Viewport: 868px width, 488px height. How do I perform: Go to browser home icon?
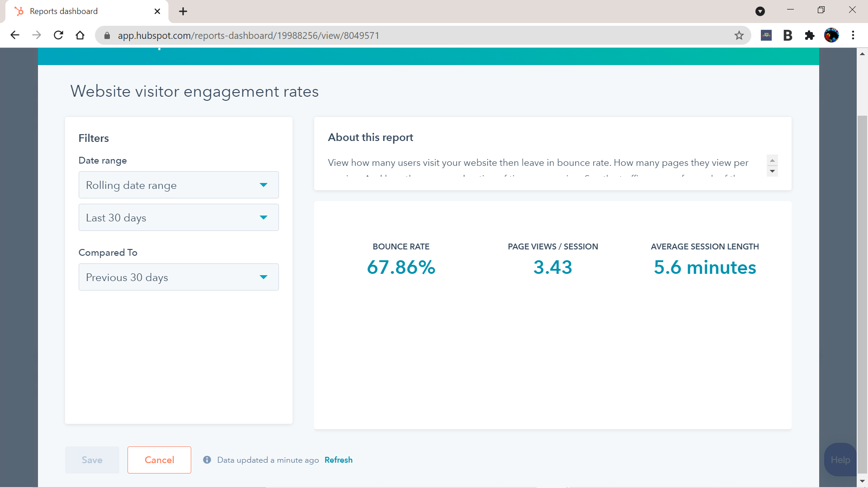pyautogui.click(x=80, y=35)
